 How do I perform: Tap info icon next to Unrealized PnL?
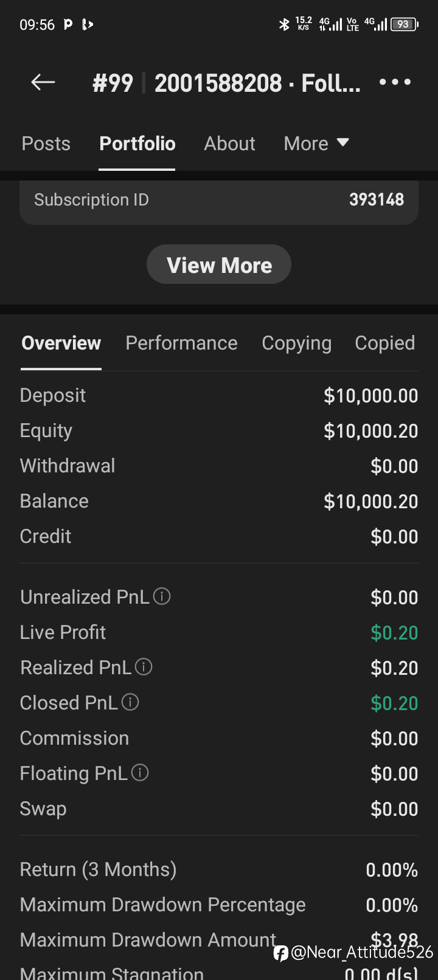(x=162, y=596)
